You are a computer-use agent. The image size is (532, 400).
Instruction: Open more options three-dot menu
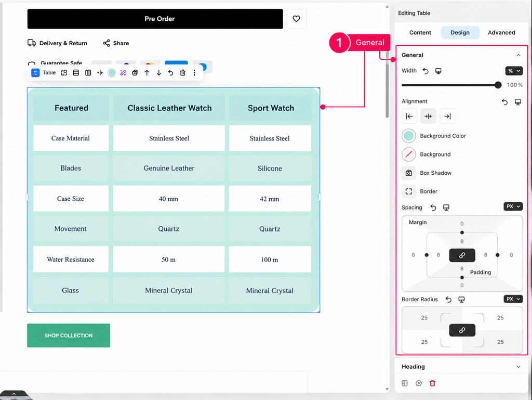point(194,73)
